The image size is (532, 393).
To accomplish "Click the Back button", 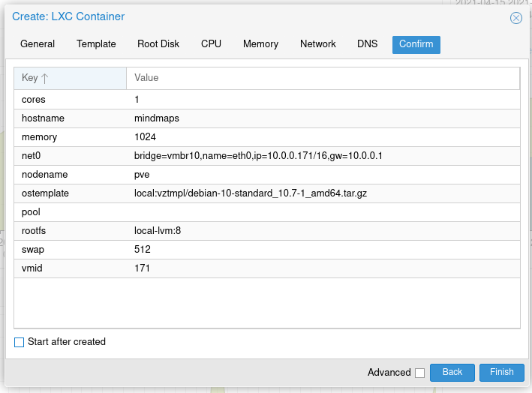I will [x=452, y=372].
